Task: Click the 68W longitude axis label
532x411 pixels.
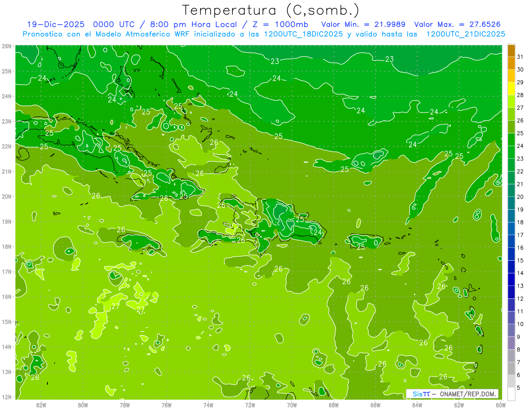Action: click(x=334, y=405)
